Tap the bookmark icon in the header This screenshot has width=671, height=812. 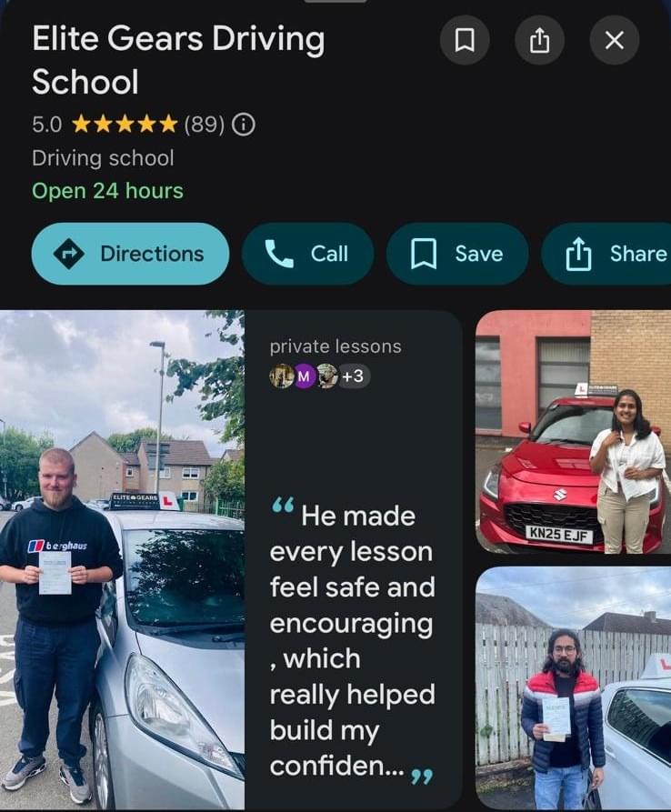[x=465, y=40]
